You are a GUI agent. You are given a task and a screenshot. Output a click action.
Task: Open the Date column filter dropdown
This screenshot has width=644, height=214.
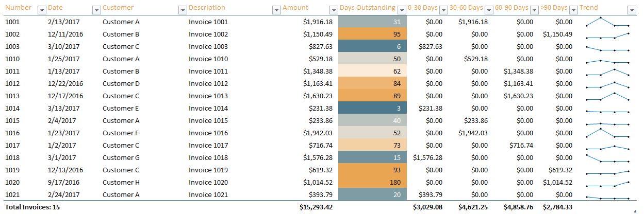coord(96,9)
